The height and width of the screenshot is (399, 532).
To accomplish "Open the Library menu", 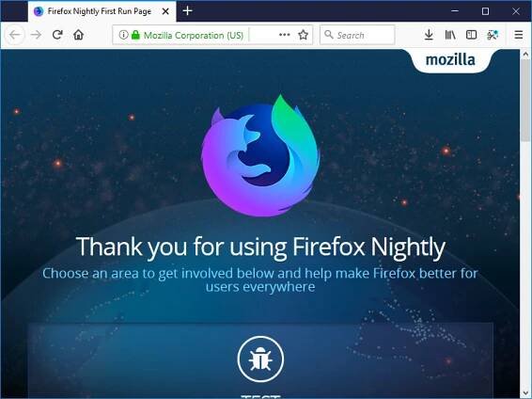I will [450, 35].
